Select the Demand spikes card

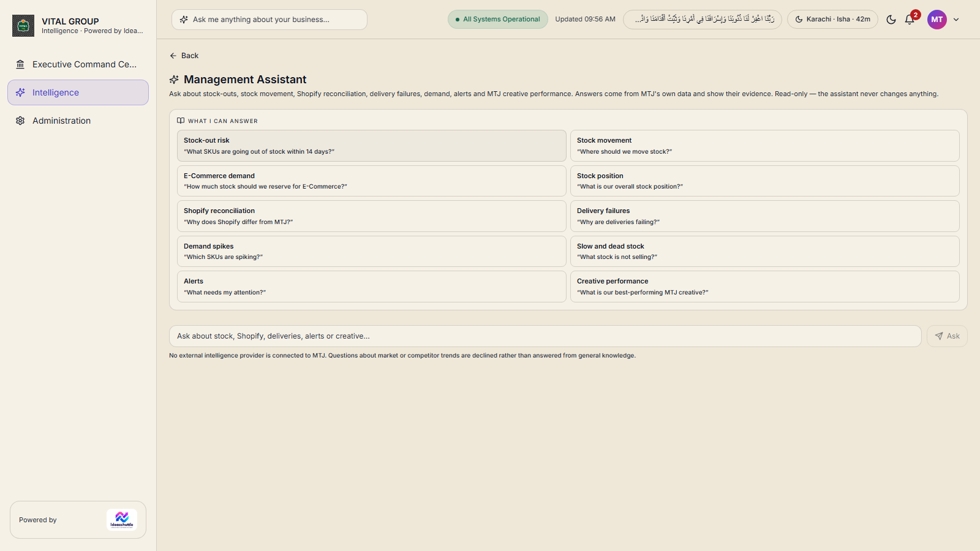tap(371, 251)
